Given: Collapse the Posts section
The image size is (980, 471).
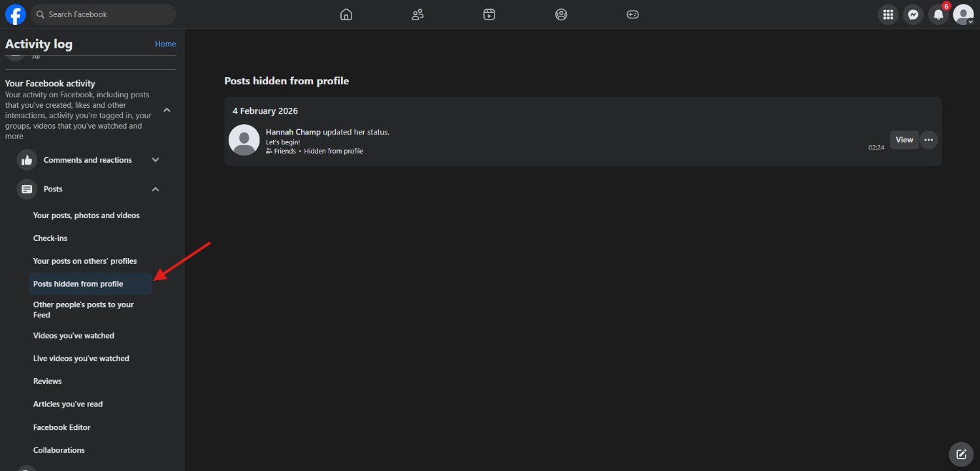Looking at the screenshot, I should click(x=155, y=189).
